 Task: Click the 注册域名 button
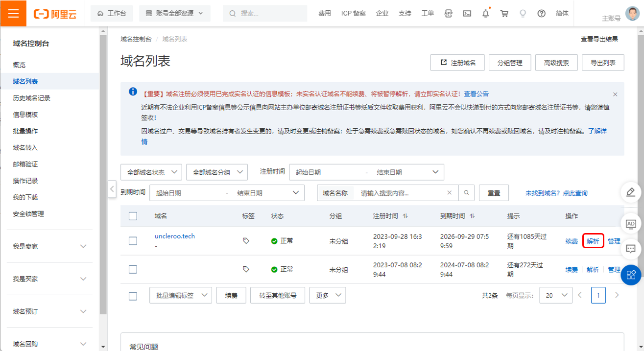(457, 63)
